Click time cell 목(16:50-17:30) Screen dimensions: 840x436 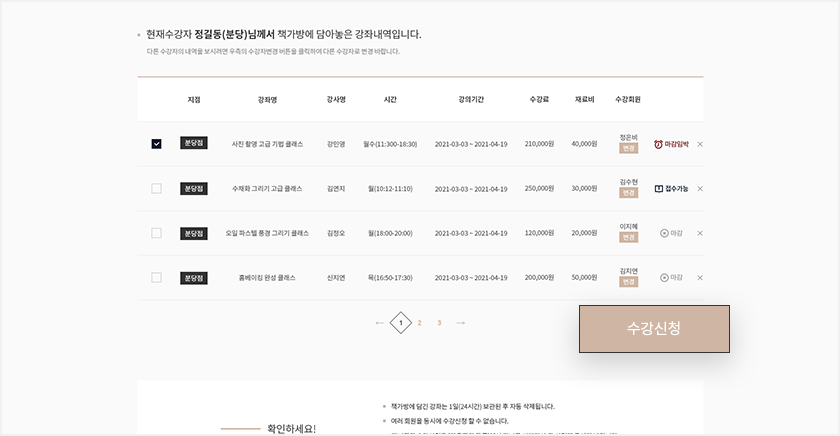(390, 277)
